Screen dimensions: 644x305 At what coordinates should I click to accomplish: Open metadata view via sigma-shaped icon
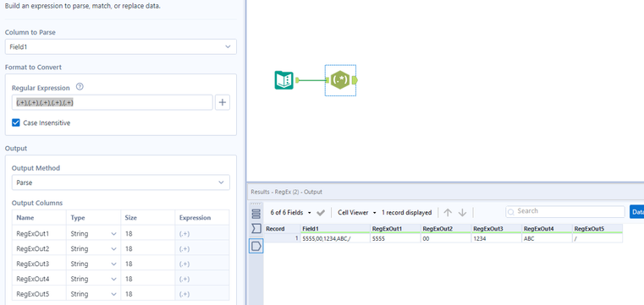[256, 229]
